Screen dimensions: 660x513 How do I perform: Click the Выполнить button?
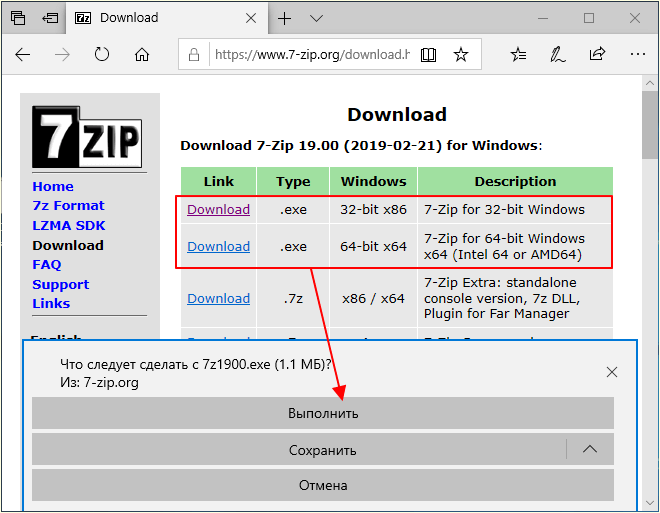[x=323, y=413]
